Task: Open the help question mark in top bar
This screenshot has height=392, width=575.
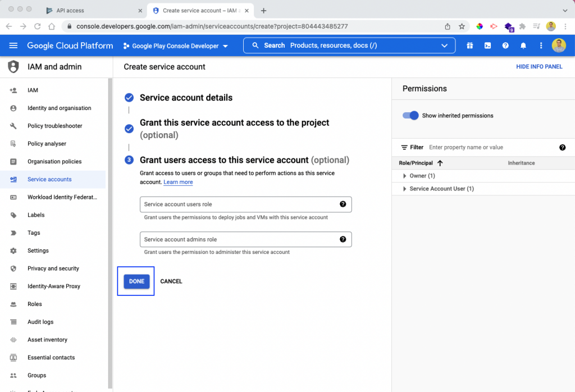Action: click(x=505, y=45)
